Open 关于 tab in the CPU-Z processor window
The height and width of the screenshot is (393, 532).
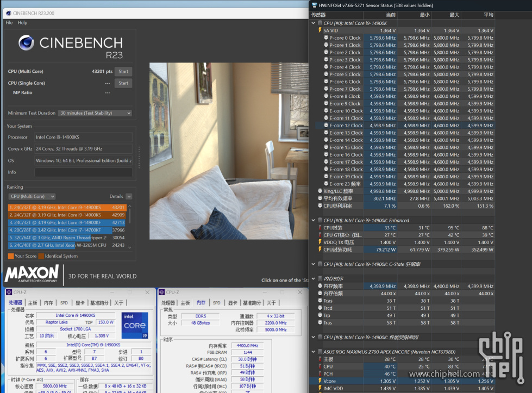coord(118,303)
